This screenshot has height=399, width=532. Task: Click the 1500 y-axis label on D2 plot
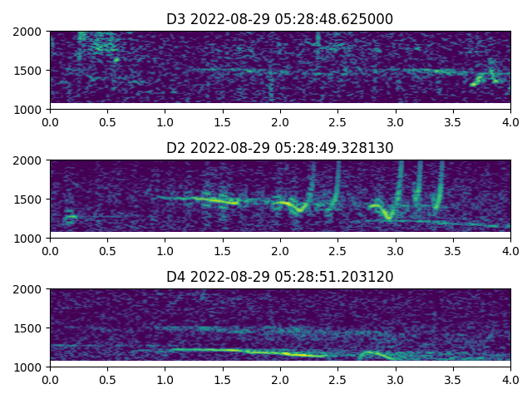pos(28,199)
